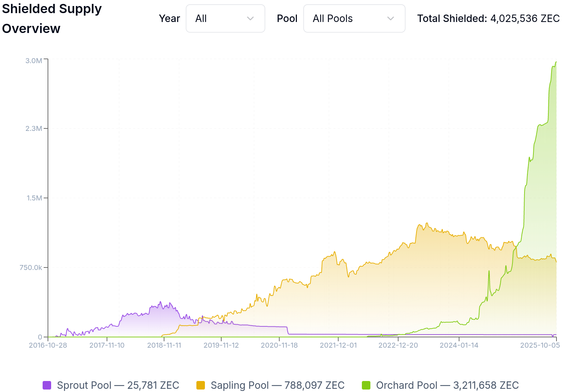The height and width of the screenshot is (392, 565).
Task: Click the 0 y-axis label
Action: (40, 337)
